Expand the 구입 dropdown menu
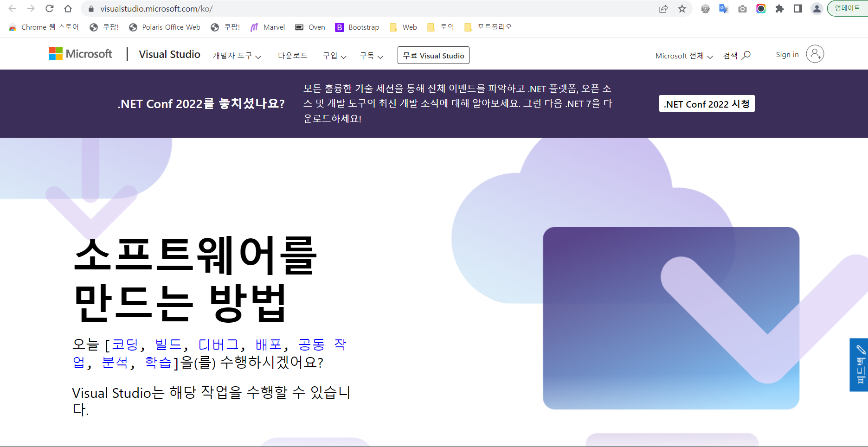868x447 pixels. pos(334,56)
